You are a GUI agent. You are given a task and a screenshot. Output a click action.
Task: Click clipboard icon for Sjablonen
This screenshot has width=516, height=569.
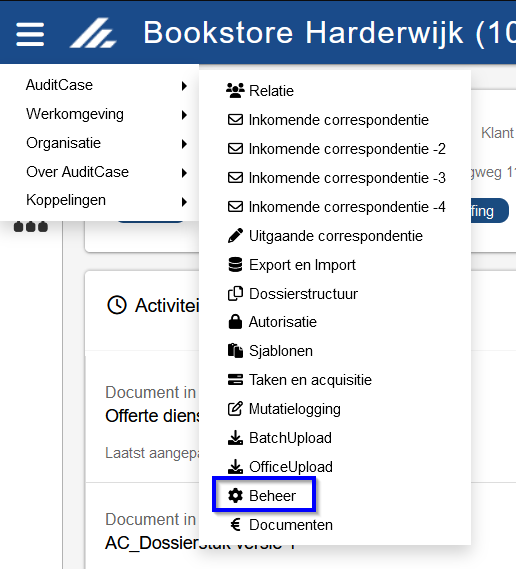235,351
